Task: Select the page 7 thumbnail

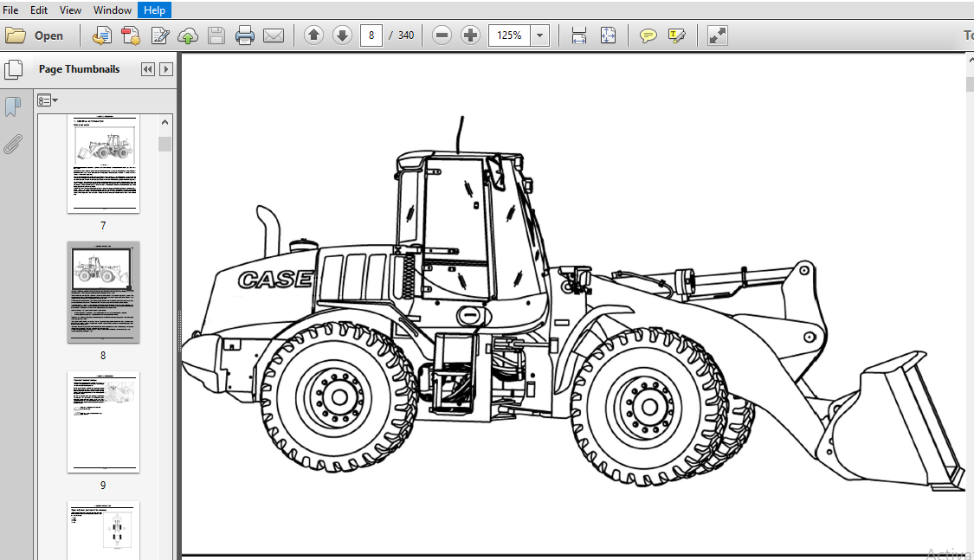Action: click(103, 164)
